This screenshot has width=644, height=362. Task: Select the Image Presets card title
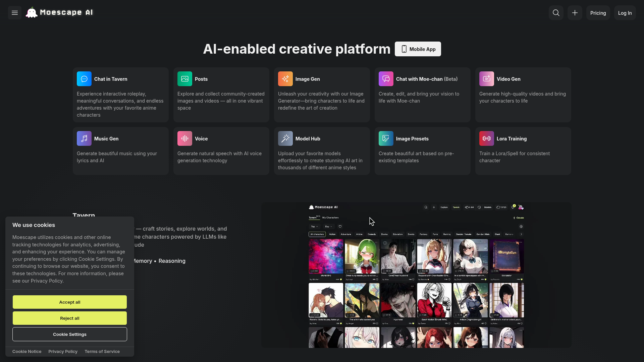pyautogui.click(x=412, y=139)
